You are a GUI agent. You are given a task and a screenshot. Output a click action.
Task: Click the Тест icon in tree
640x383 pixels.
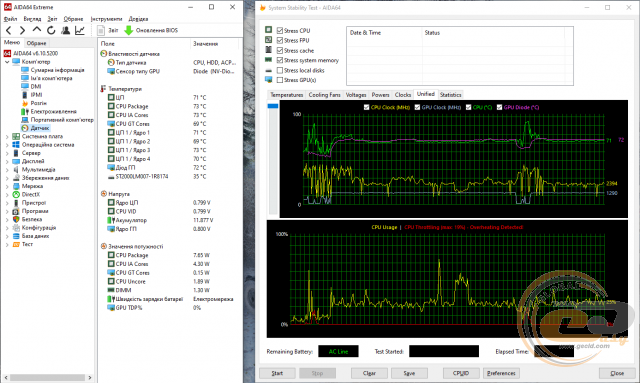pos(16,244)
